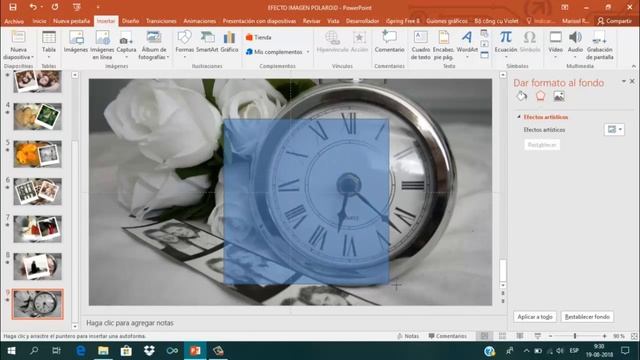Image resolution: width=640 pixels, height=360 pixels.
Task: Toggle the Notas pane
Action: tap(408, 336)
